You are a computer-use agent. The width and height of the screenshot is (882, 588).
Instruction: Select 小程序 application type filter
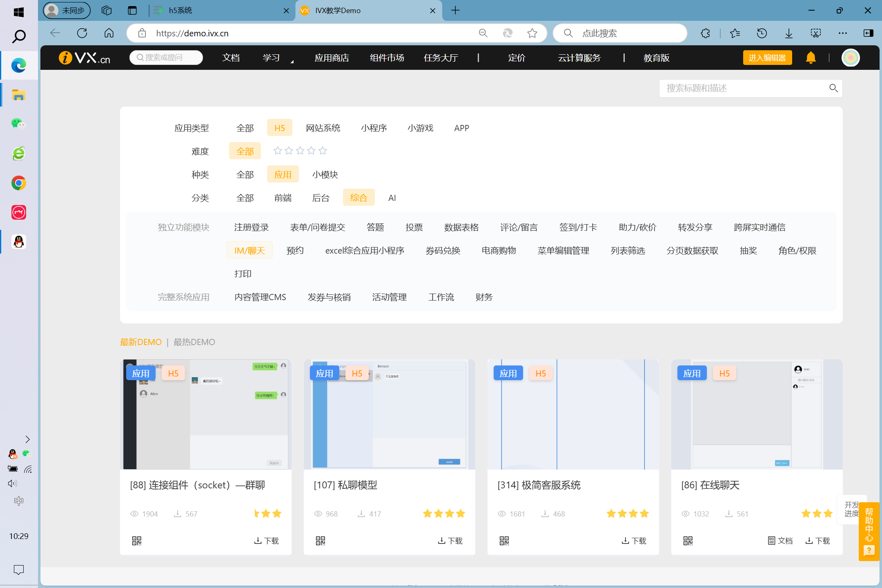tap(374, 128)
